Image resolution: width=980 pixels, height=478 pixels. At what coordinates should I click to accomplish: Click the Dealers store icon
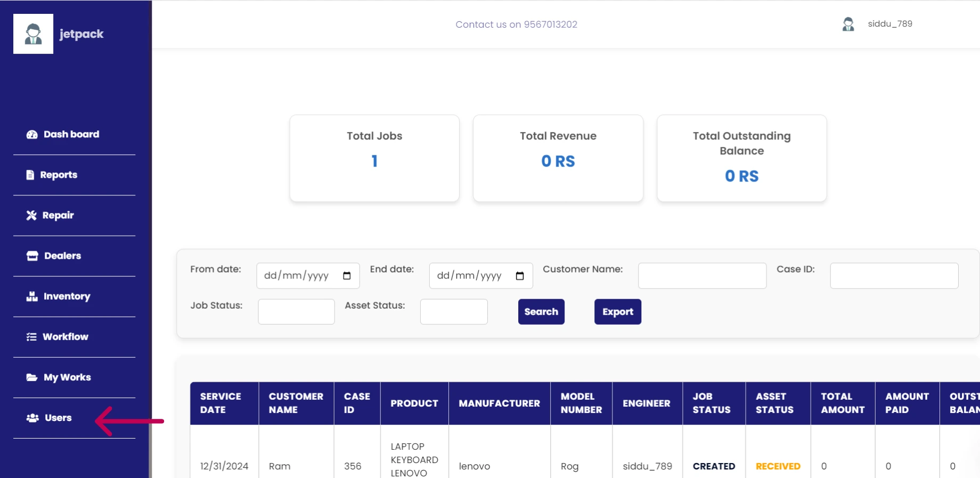(x=32, y=256)
